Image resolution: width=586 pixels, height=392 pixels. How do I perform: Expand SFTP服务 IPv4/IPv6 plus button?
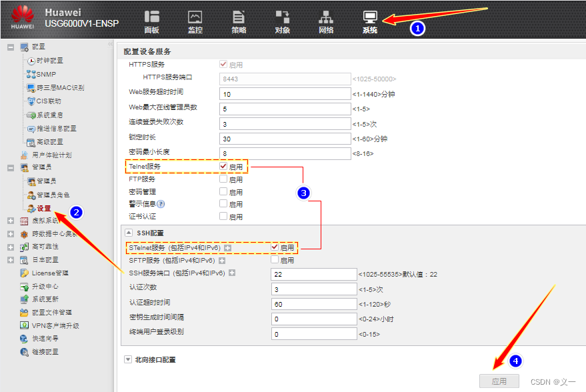222,261
